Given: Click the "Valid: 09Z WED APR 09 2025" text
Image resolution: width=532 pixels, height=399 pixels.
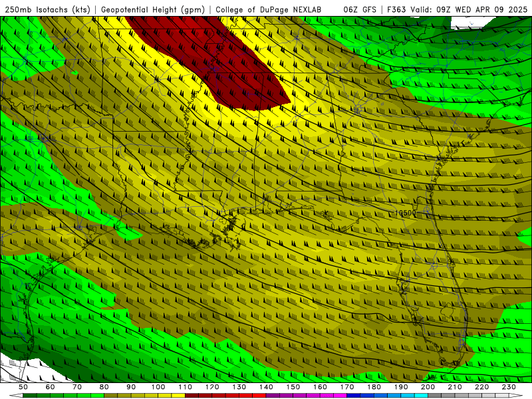Looking at the screenshot, I should (x=469, y=10).
